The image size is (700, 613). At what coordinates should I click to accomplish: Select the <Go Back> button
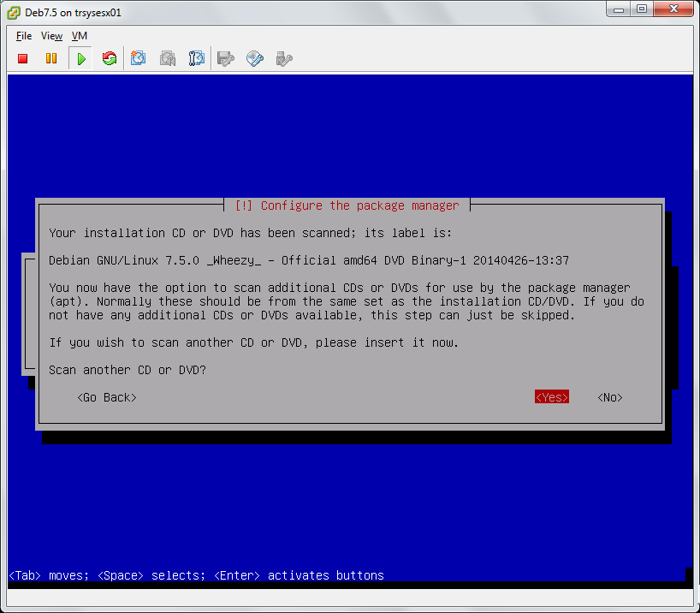[x=107, y=397]
